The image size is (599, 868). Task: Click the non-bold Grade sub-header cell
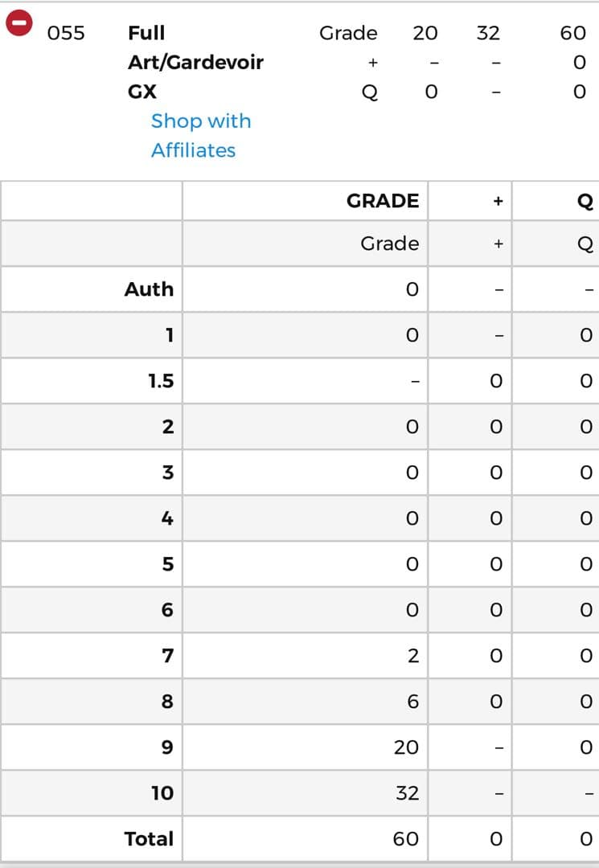point(389,244)
